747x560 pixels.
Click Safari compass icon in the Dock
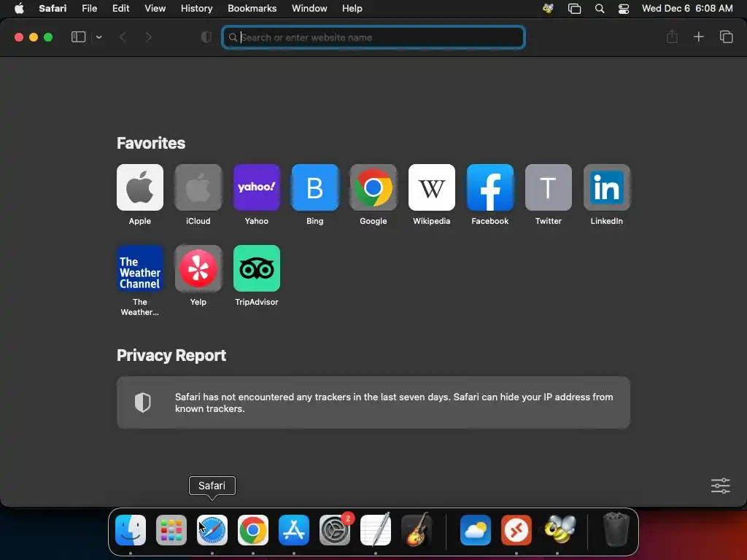(x=212, y=530)
